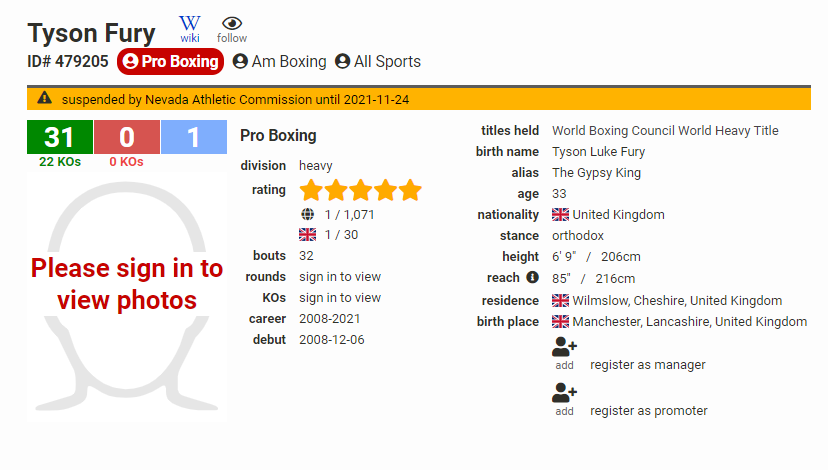Switch to All Sports tab
This screenshot has height=470, width=828.
377,62
